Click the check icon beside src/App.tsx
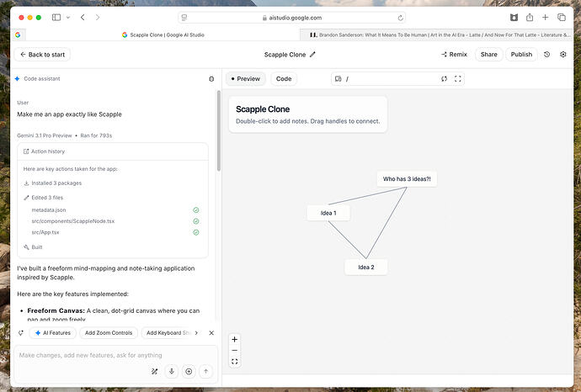The image size is (581, 392). [196, 232]
